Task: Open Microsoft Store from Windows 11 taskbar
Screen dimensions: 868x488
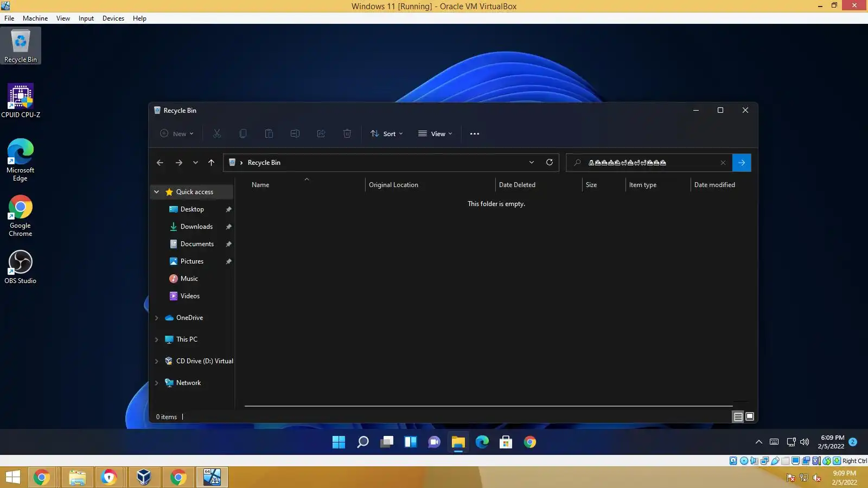Action: [506, 442]
